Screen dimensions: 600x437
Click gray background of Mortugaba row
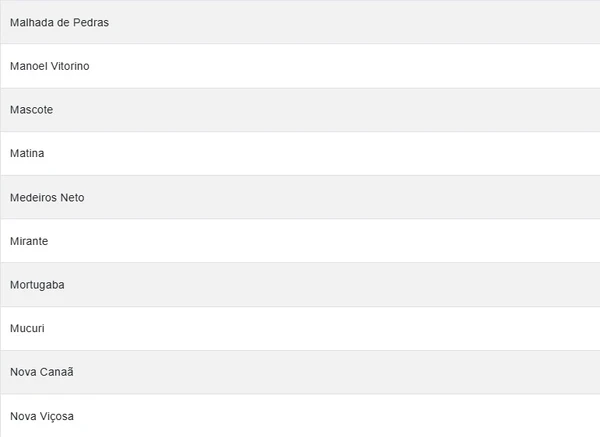click(350, 285)
